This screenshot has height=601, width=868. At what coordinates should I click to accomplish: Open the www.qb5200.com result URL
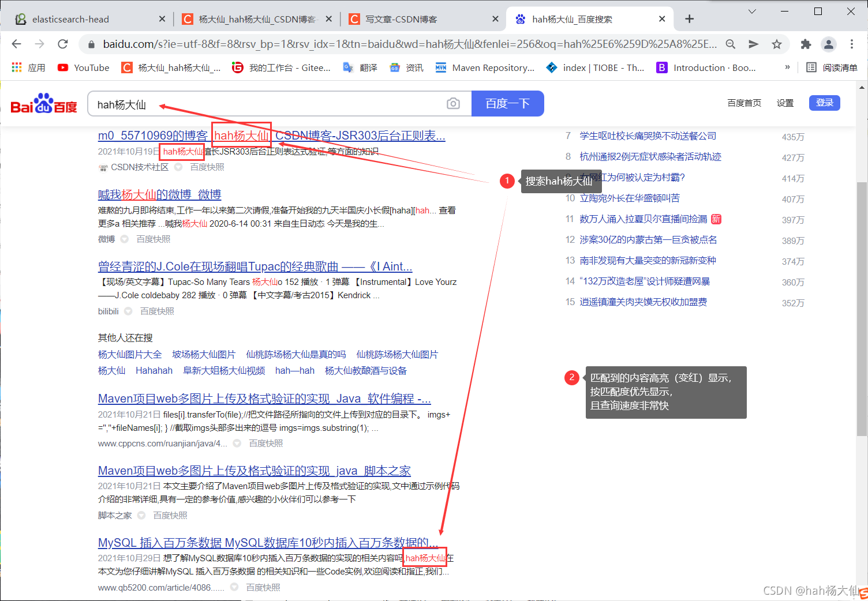pos(161,587)
